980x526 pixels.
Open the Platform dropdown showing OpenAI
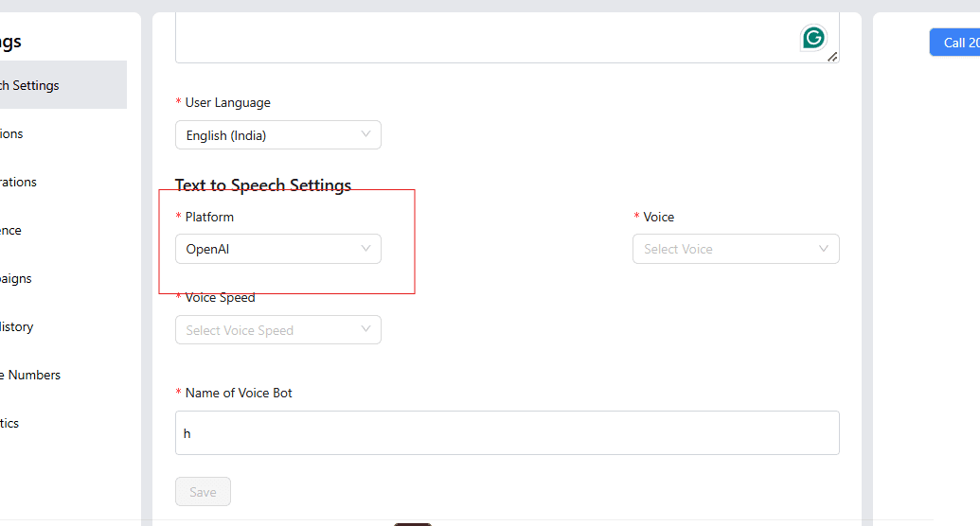pos(277,249)
